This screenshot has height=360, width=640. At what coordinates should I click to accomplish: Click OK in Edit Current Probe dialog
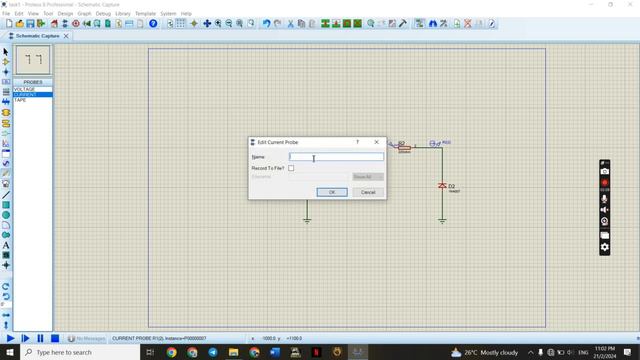coord(332,192)
